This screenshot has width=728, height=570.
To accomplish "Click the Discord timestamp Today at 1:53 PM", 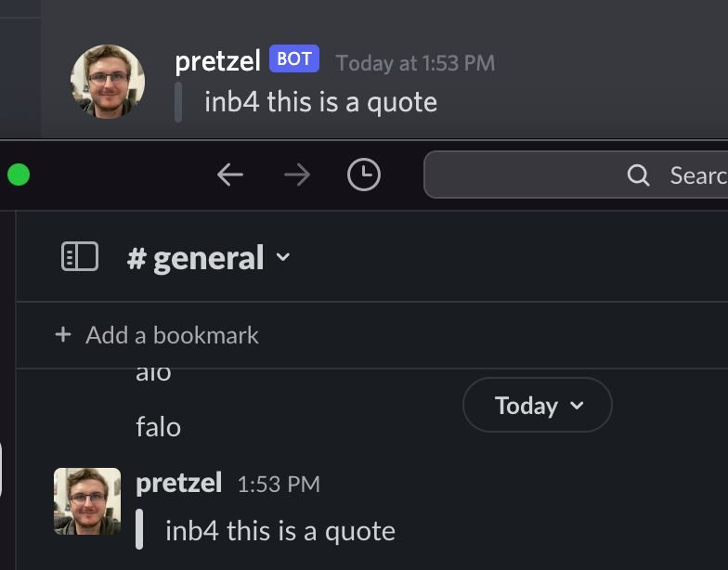I will click(x=415, y=62).
